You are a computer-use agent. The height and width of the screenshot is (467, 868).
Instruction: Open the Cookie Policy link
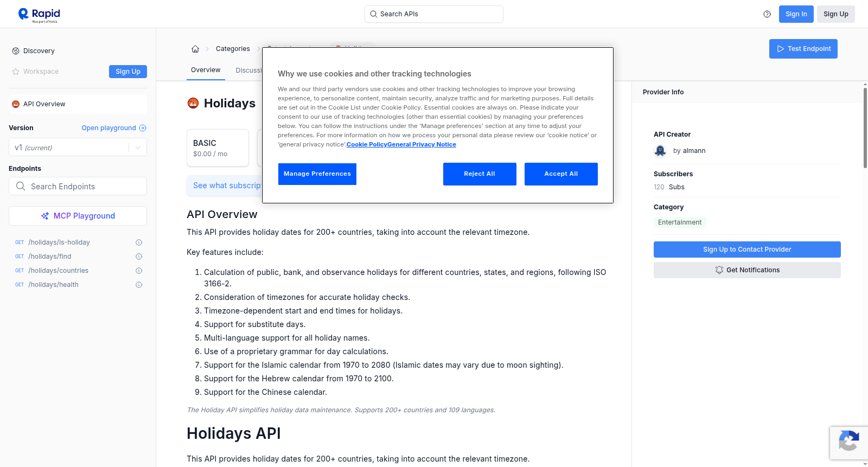click(367, 144)
